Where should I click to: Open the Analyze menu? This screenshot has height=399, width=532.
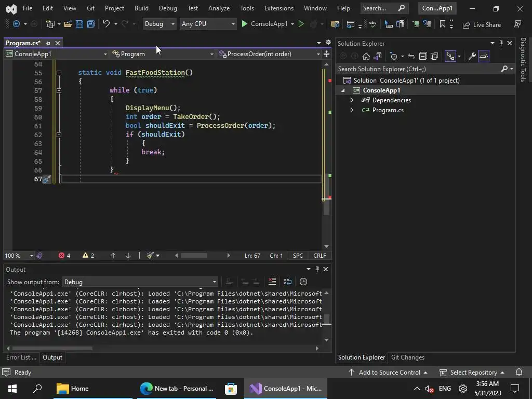pyautogui.click(x=219, y=8)
